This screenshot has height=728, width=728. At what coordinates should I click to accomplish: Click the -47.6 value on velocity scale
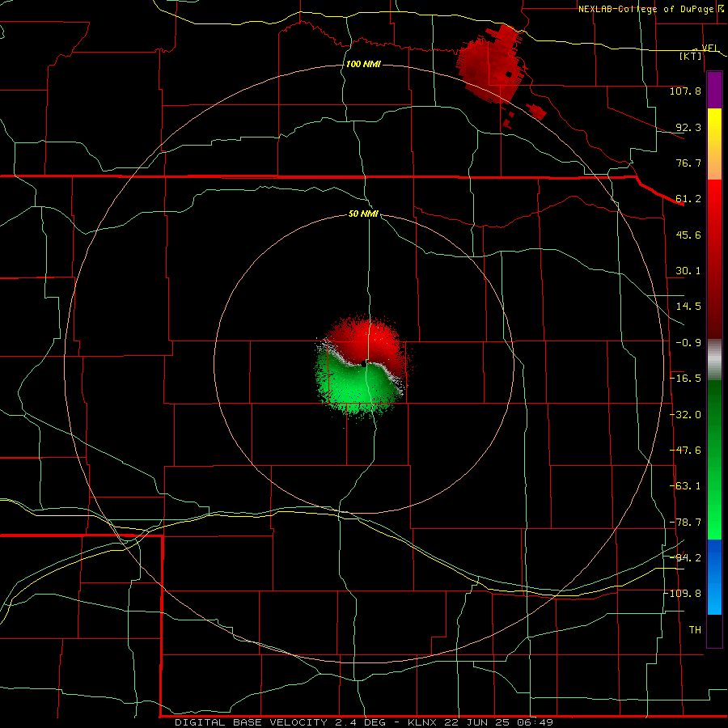point(685,451)
